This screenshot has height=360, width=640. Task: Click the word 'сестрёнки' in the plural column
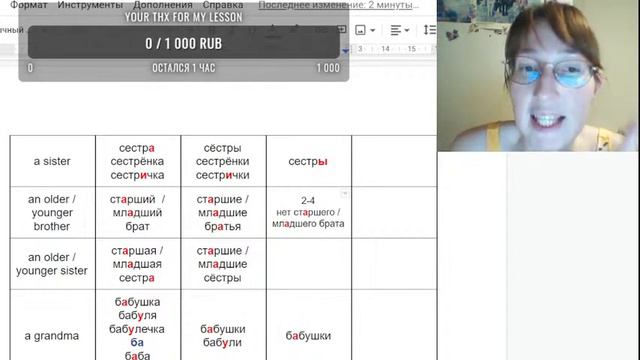click(222, 161)
